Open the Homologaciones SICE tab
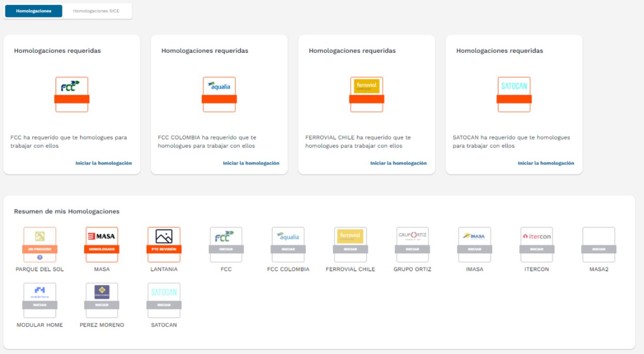 [96, 11]
